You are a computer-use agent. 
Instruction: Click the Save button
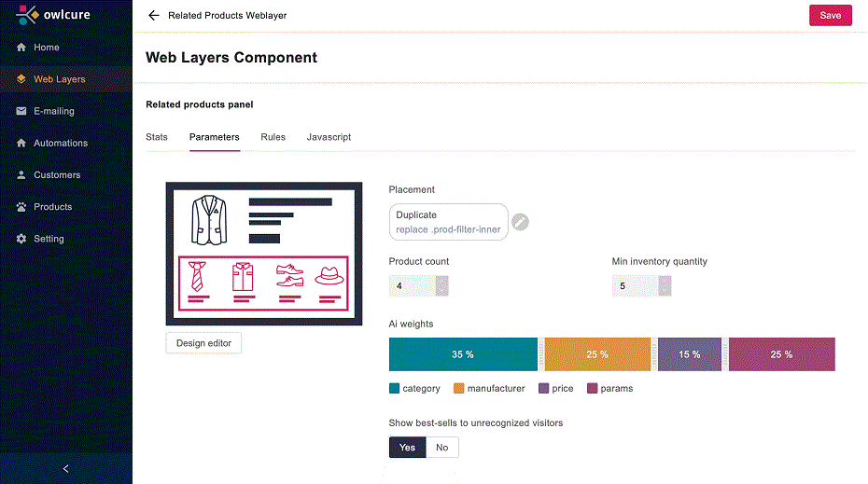(831, 16)
